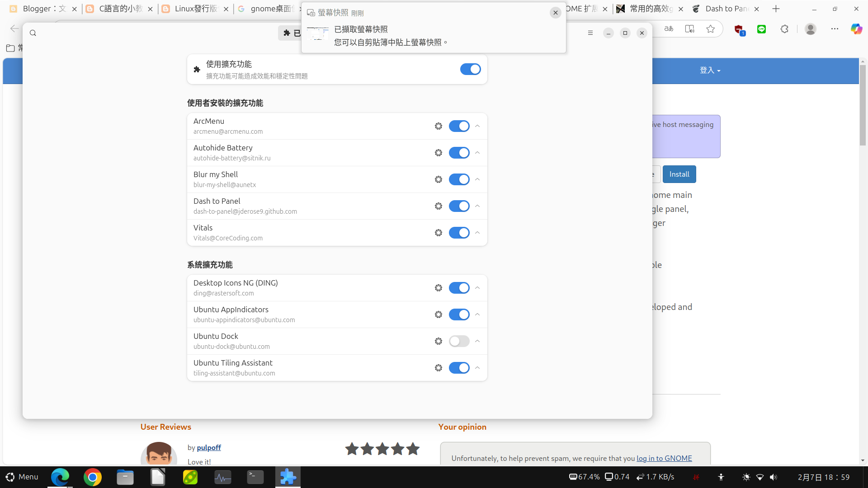Expand Ubuntu Tiling Assistant details

[477, 368]
